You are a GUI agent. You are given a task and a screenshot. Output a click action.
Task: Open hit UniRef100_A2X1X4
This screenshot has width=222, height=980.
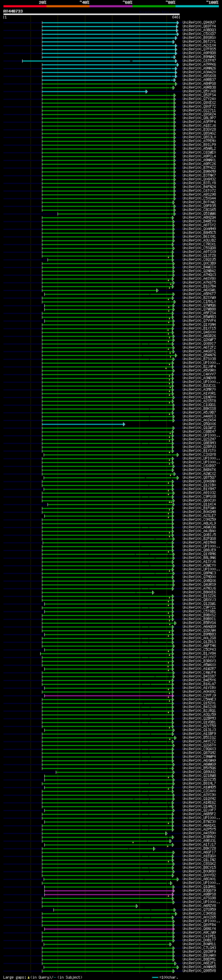(199, 45)
